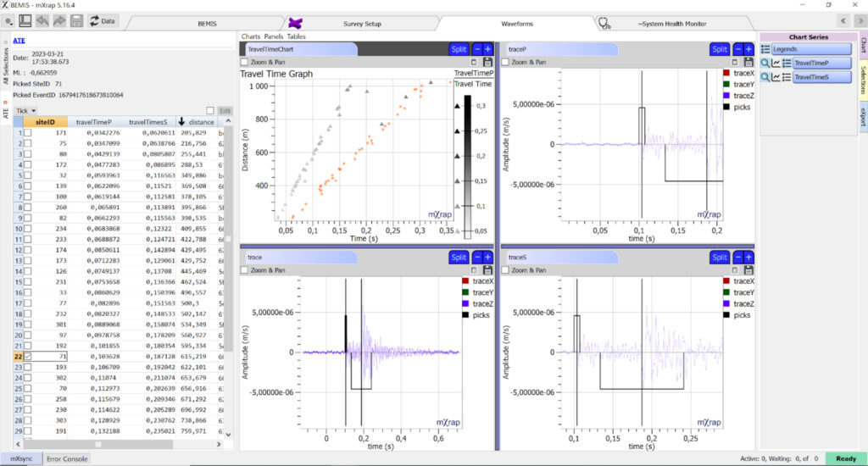This screenshot has height=466, width=868.
Task: Uncheck the row checkbox for siteID 71
Action: coord(28,358)
